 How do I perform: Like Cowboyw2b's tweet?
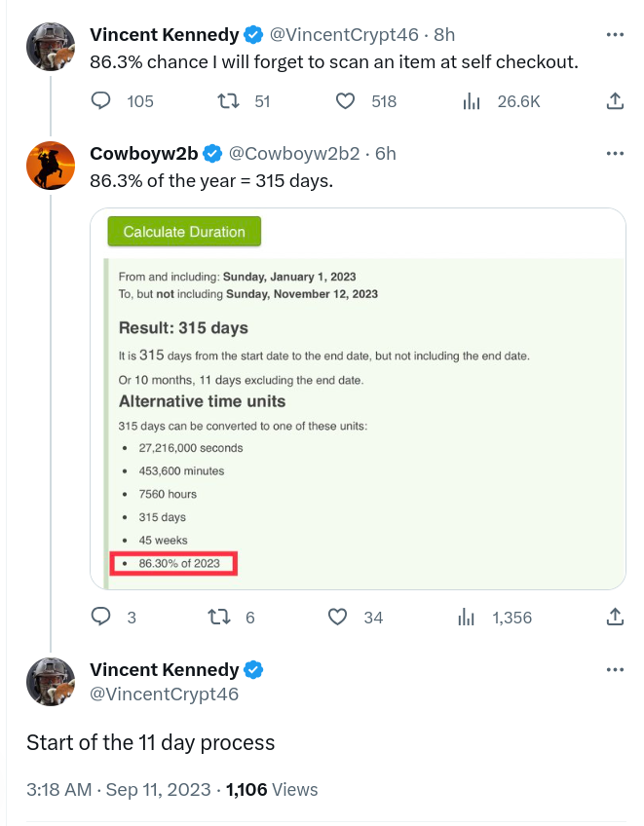(x=338, y=617)
